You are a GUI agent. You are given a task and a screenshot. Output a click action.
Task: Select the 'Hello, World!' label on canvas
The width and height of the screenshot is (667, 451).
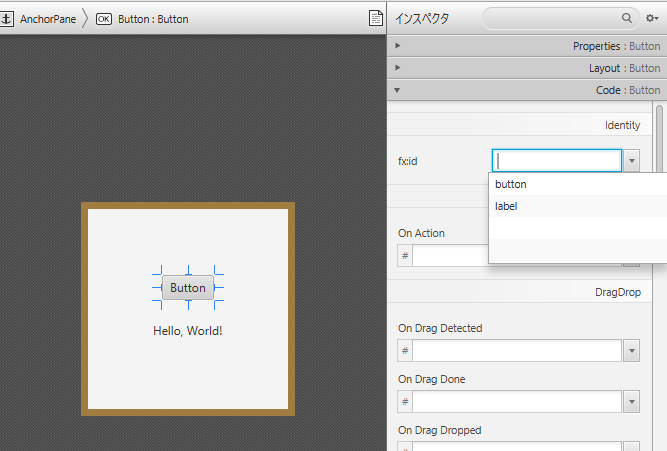pos(188,331)
